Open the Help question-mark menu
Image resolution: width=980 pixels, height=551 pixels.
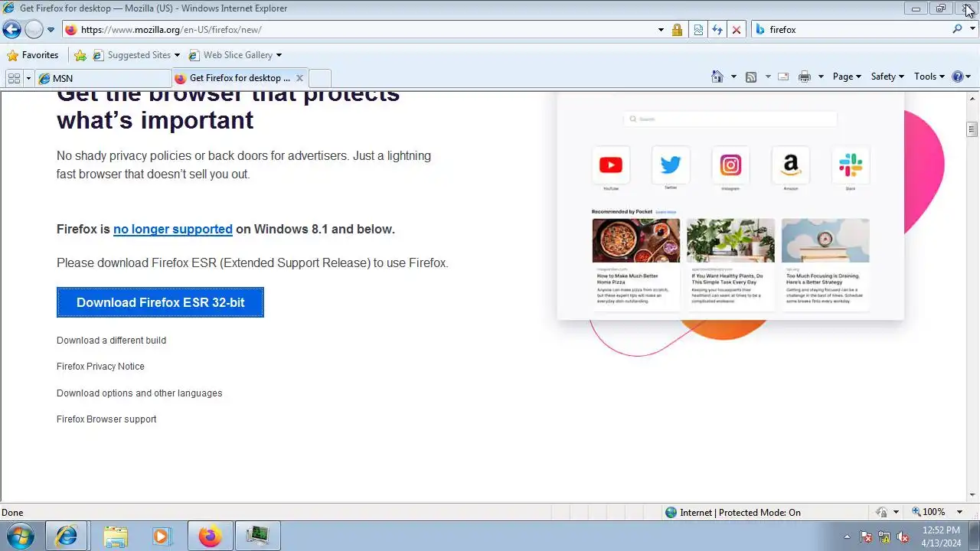coord(962,77)
